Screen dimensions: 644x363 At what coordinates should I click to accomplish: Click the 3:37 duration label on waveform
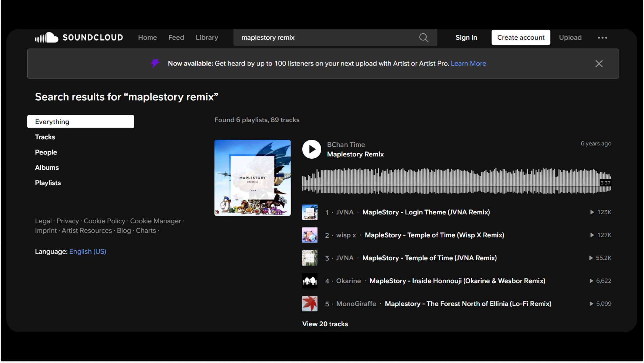coord(605,183)
